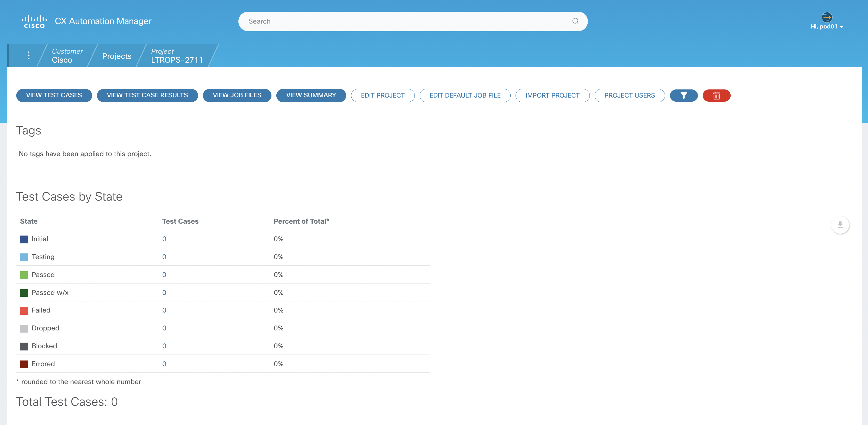Viewport: 868px width, 425px height.
Task: Open View Test Case Results
Action: 147,95
